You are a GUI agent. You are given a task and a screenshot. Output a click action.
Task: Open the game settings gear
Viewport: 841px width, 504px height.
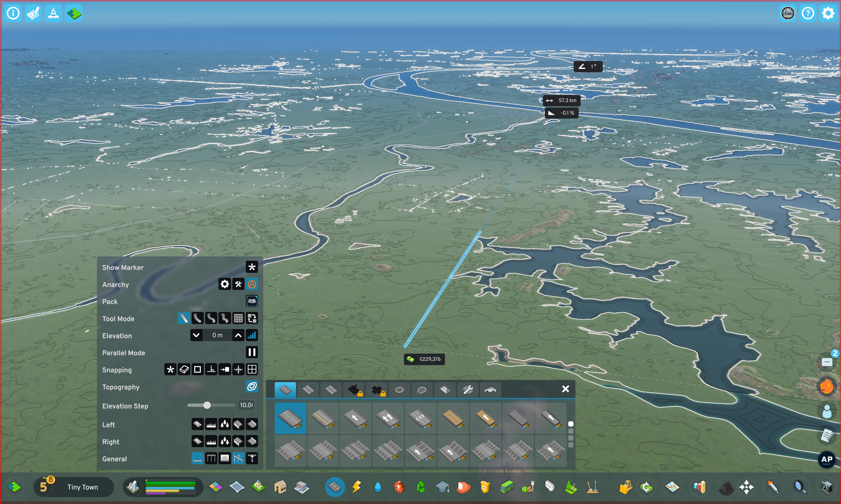[828, 13]
